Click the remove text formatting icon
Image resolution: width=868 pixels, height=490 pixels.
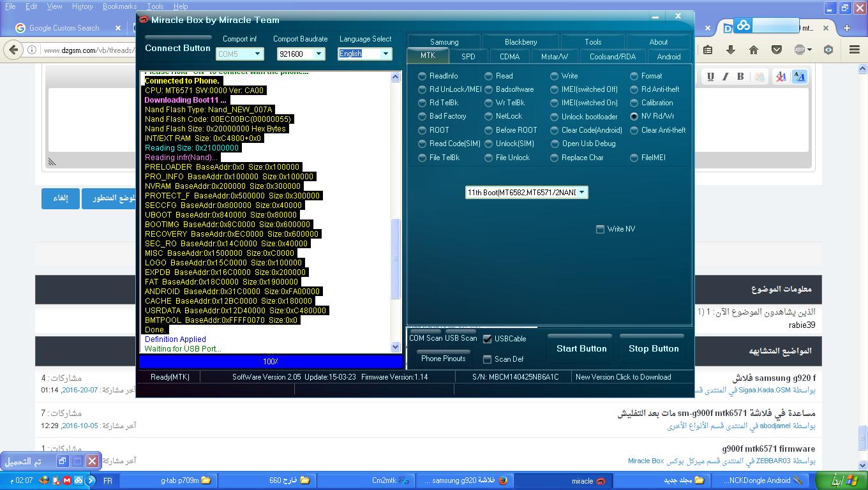click(x=781, y=77)
